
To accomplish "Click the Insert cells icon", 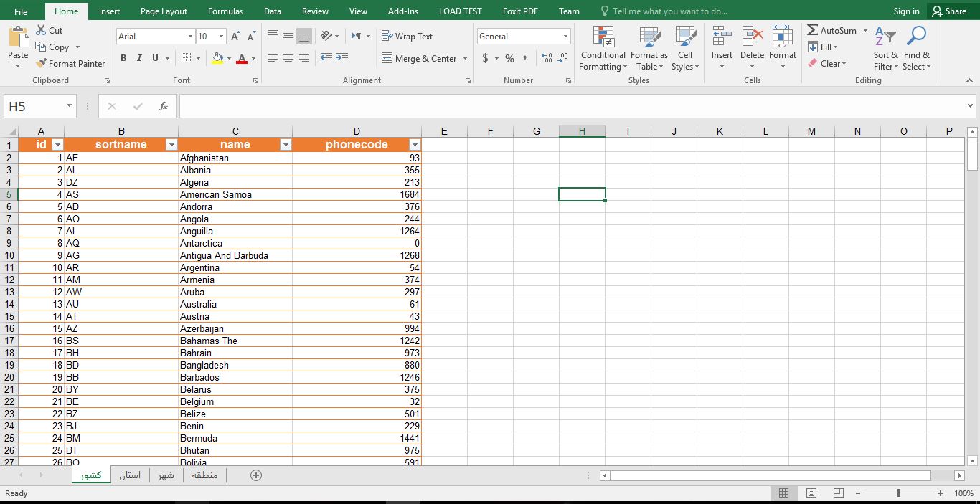I will [722, 37].
